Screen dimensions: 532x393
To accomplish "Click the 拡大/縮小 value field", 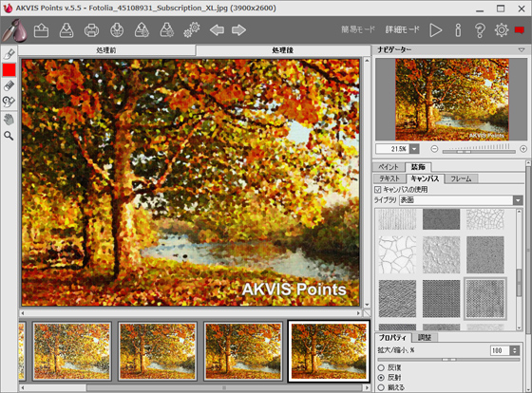I will (x=500, y=350).
